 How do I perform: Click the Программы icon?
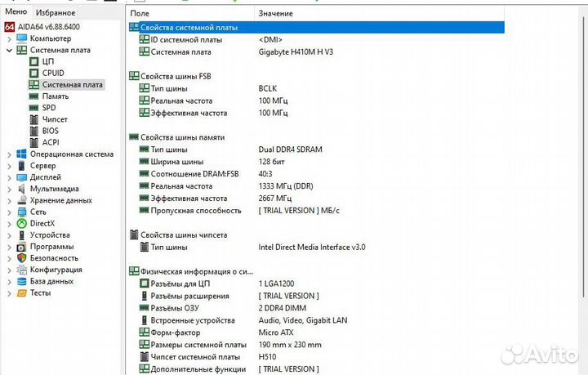click(x=21, y=247)
